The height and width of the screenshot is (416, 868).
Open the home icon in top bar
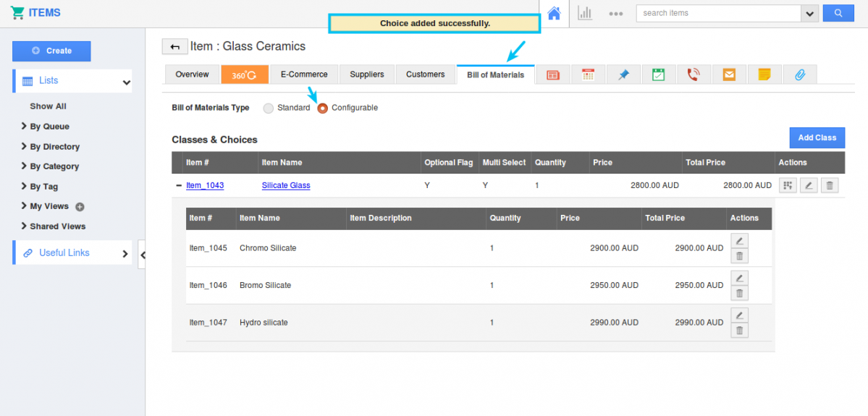[554, 13]
